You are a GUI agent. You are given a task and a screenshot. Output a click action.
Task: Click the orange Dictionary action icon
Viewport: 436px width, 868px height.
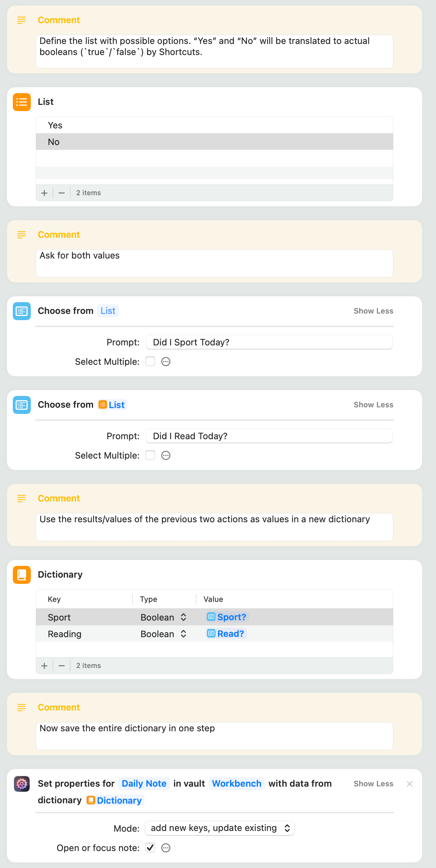click(21, 575)
